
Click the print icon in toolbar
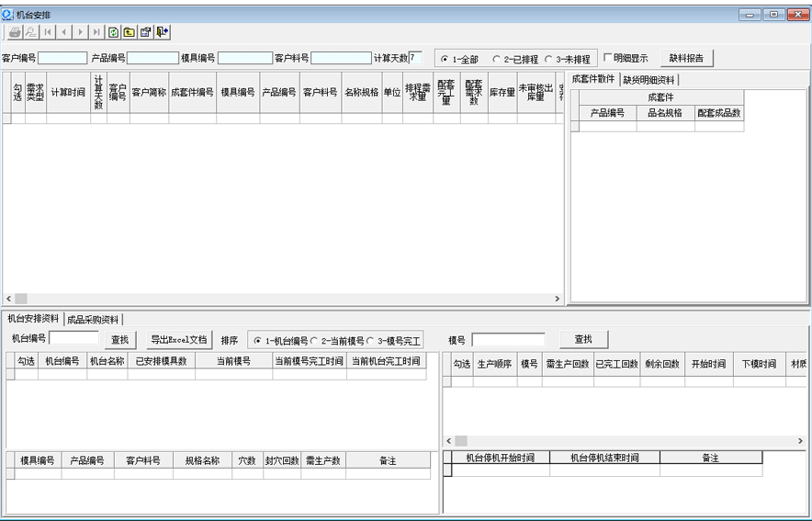15,32
